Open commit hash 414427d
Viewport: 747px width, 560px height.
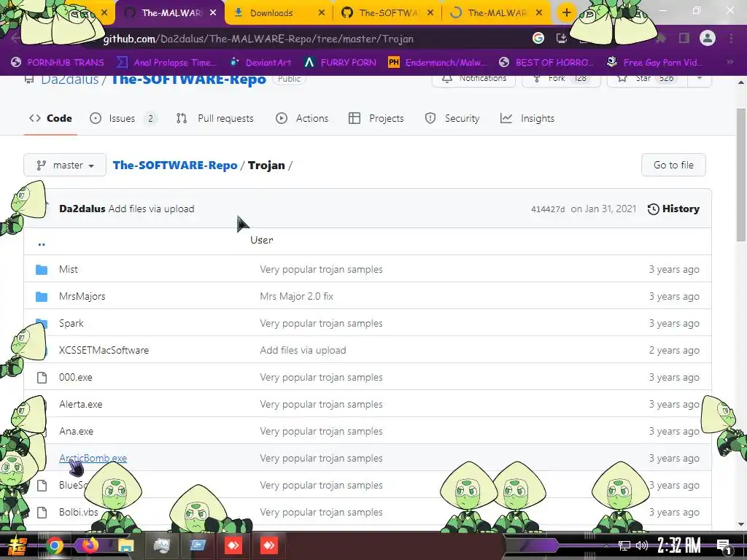click(x=548, y=209)
